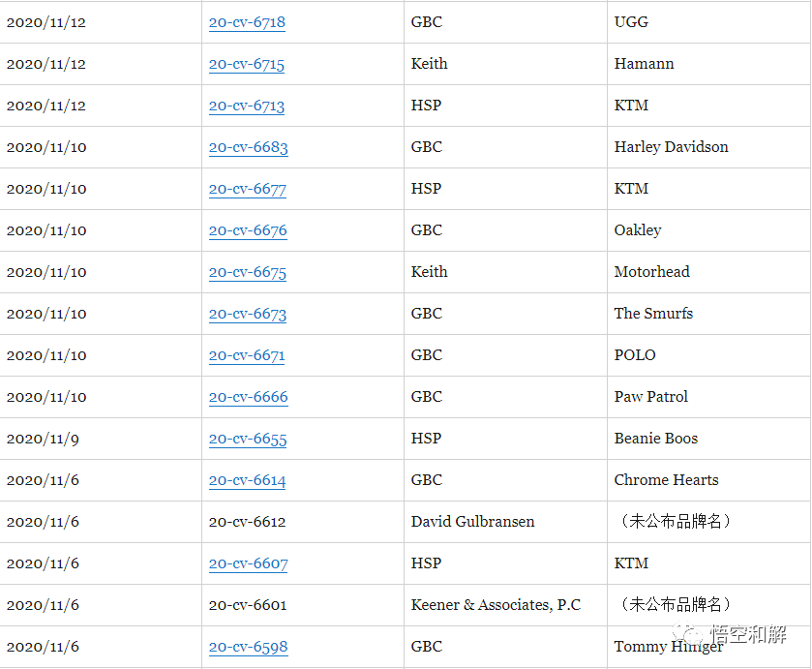Screen dimensions: 812x669
Task: Click KTM in the 20-cv-6607 row
Action: click(x=631, y=563)
